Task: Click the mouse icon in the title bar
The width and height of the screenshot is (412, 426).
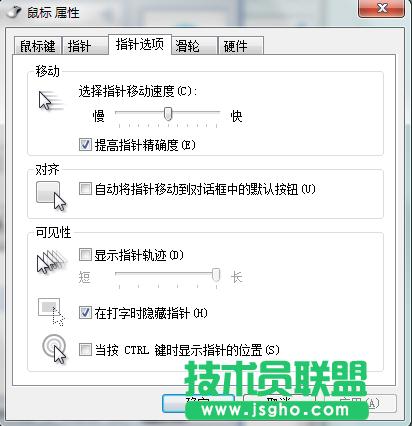Action: pos(14,11)
